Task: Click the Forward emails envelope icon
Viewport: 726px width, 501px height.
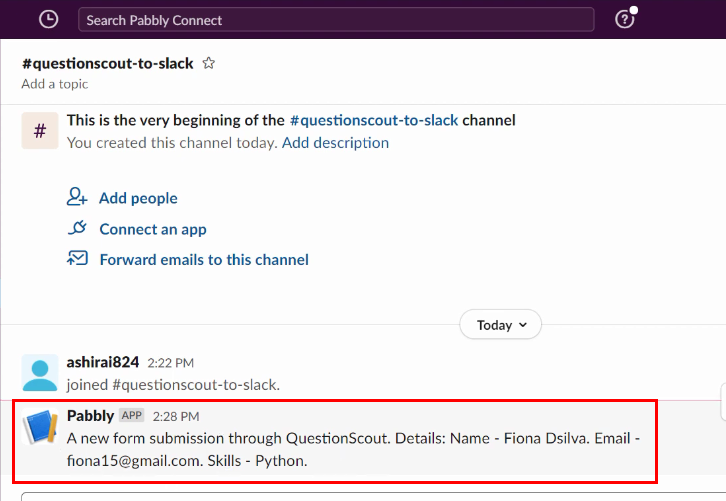Action: 77,258
